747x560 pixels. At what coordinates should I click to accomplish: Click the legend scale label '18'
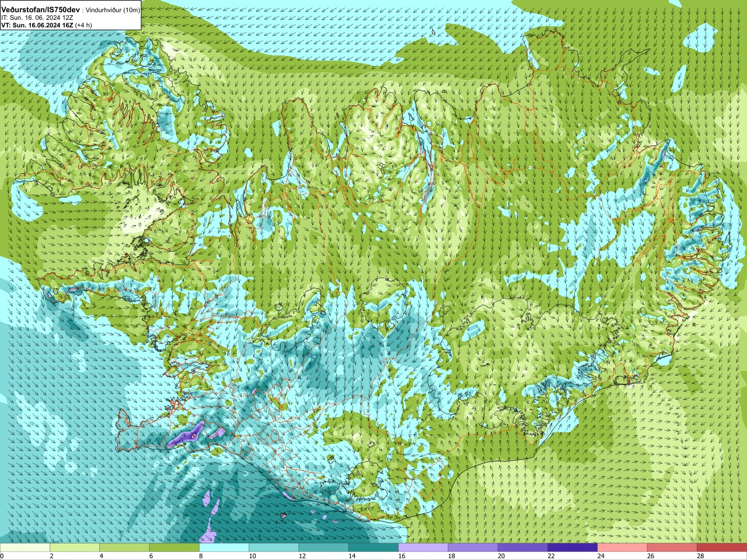452,556
